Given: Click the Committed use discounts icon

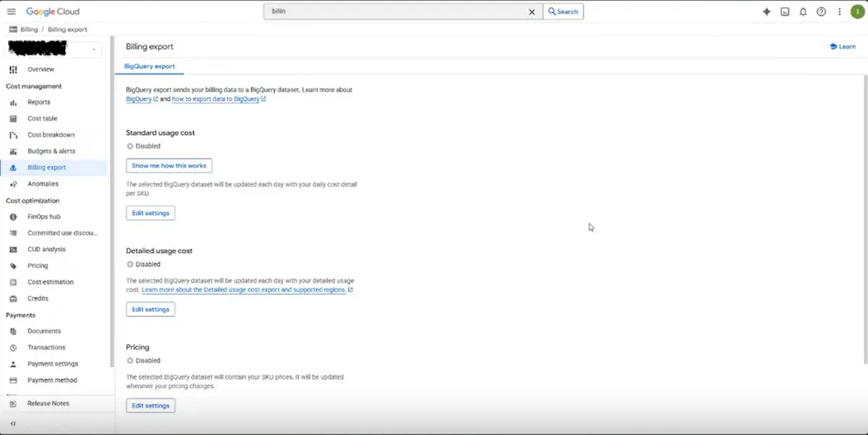Looking at the screenshot, I should click(x=13, y=233).
